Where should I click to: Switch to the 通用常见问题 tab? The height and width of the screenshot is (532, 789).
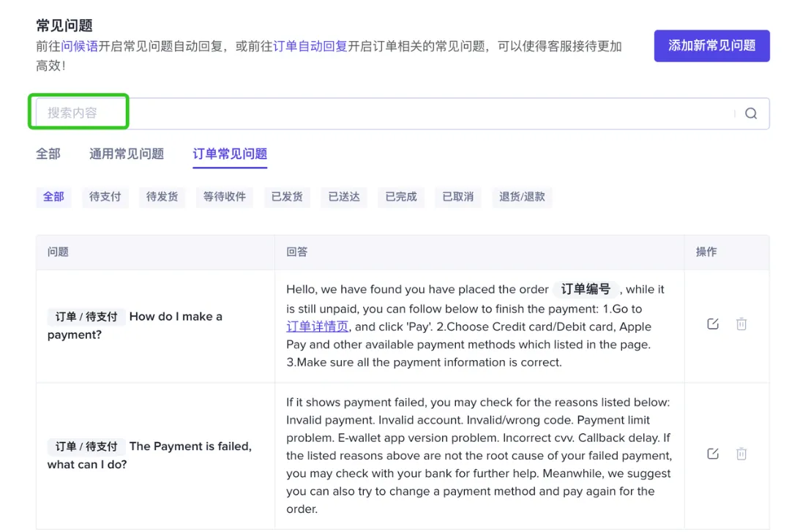[x=127, y=154]
